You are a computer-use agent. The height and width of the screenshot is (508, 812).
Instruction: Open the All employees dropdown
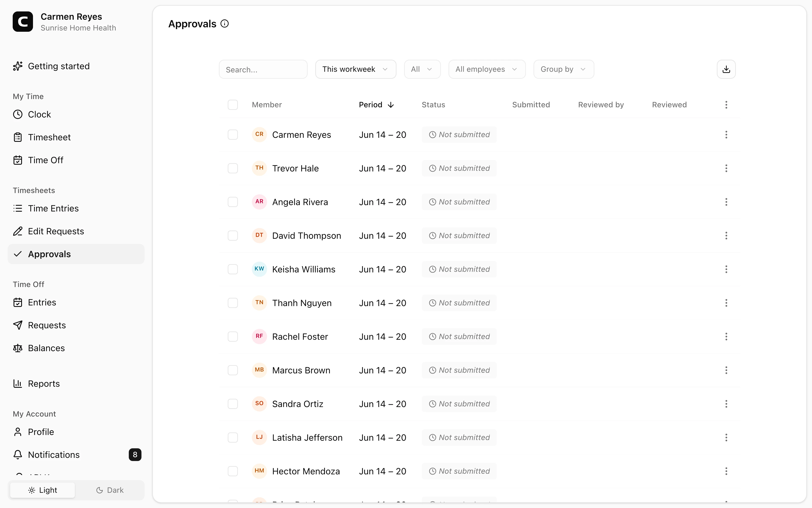click(487, 69)
